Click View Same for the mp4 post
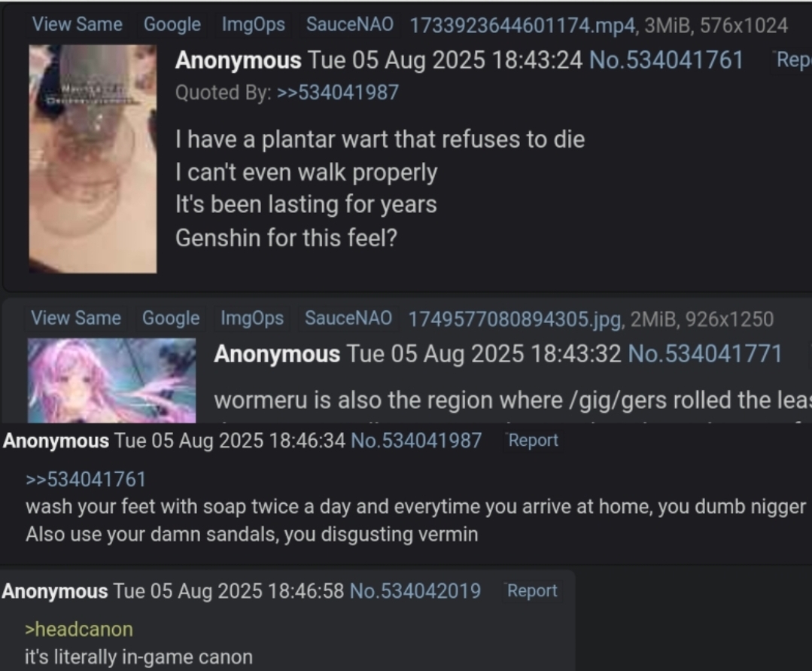Screen dimensions: 812x671 point(78,24)
